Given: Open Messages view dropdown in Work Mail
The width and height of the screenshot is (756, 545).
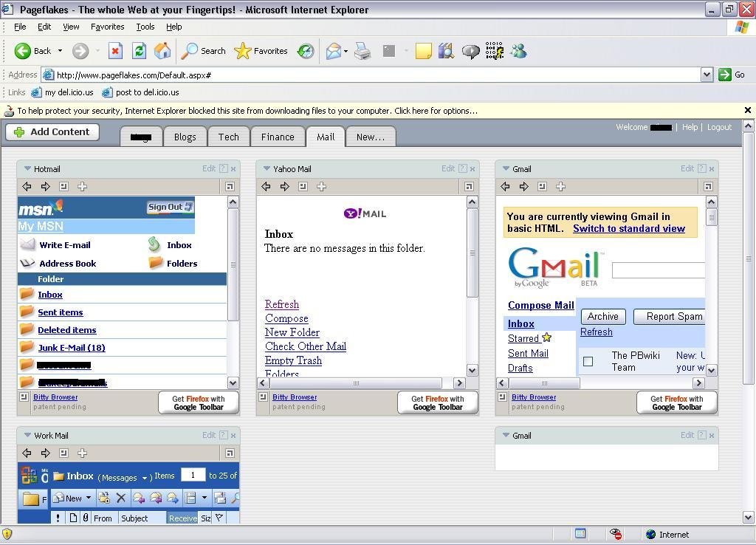Looking at the screenshot, I should click(x=144, y=478).
